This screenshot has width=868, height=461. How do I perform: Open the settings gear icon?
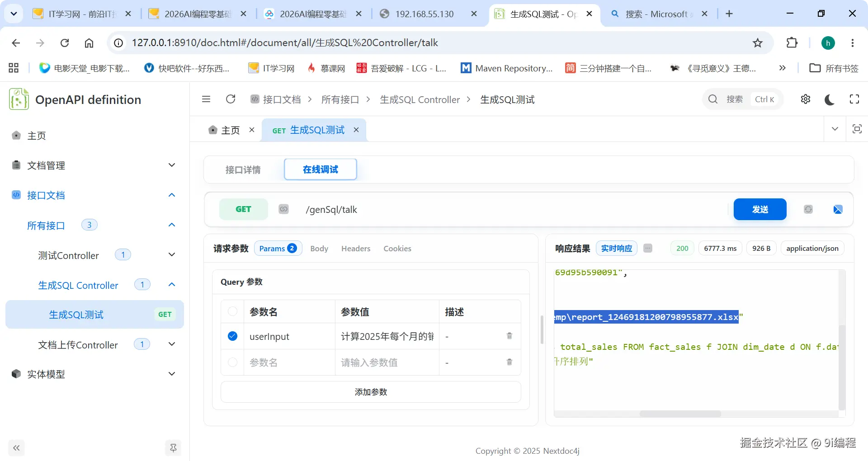pos(806,99)
